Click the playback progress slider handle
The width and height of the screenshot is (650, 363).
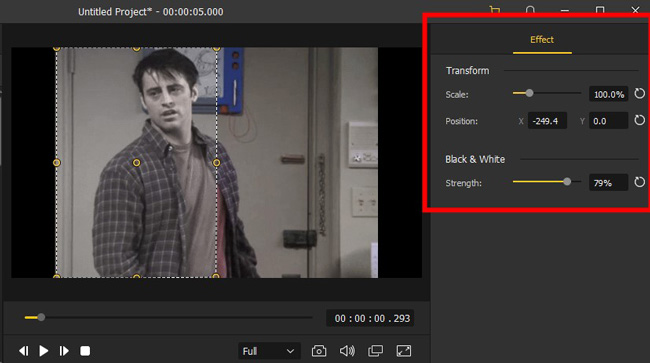41,317
